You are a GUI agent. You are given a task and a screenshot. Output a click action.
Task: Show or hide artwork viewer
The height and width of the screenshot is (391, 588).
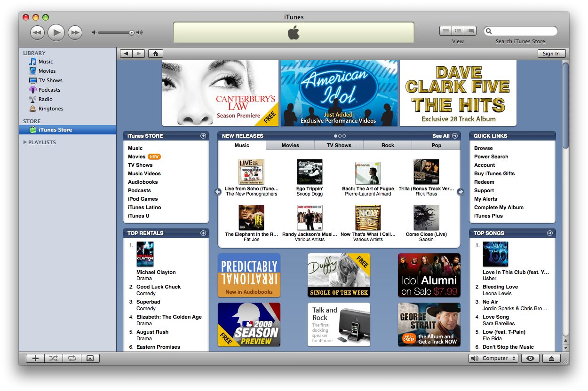(x=90, y=358)
